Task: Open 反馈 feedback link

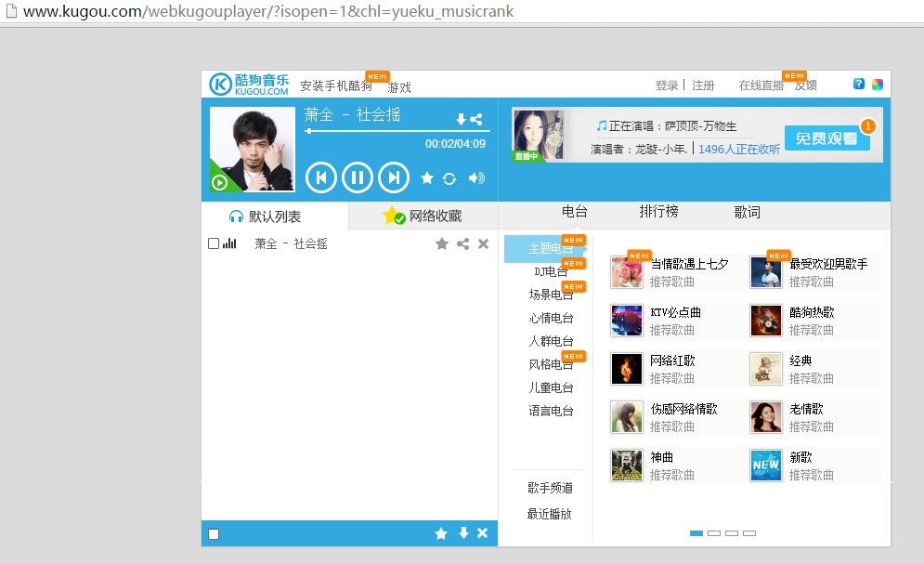Action: click(x=805, y=85)
